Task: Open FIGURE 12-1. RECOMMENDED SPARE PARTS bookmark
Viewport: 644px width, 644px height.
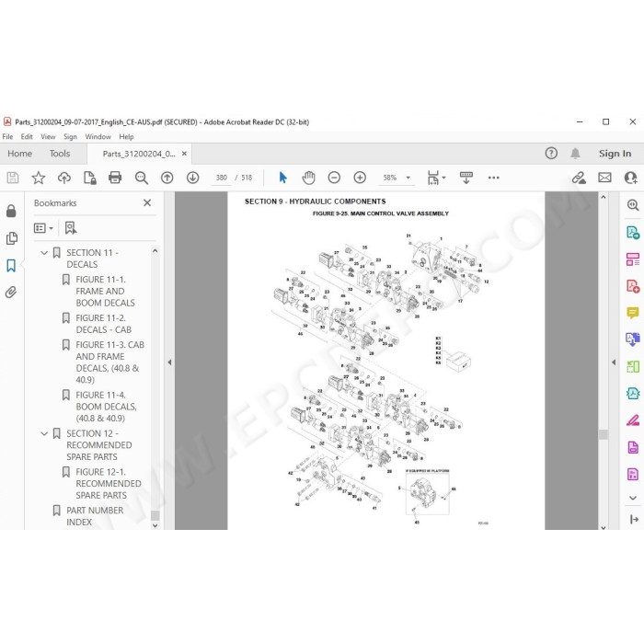Action: tap(109, 483)
